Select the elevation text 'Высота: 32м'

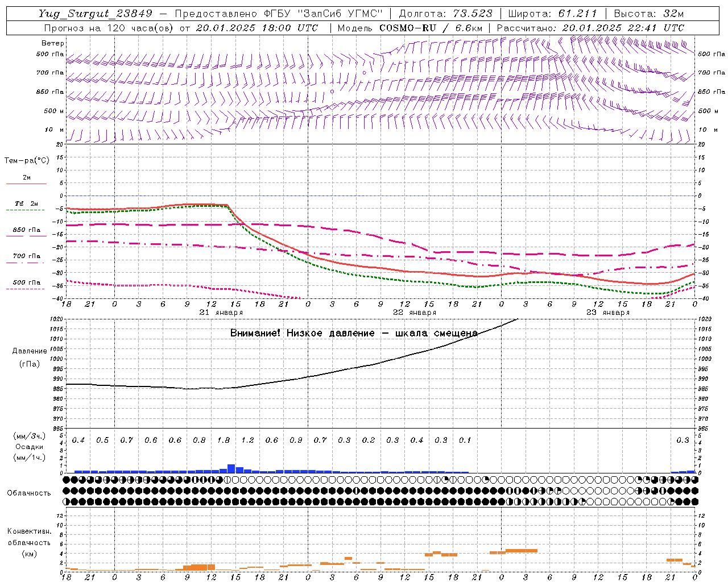coord(648,14)
